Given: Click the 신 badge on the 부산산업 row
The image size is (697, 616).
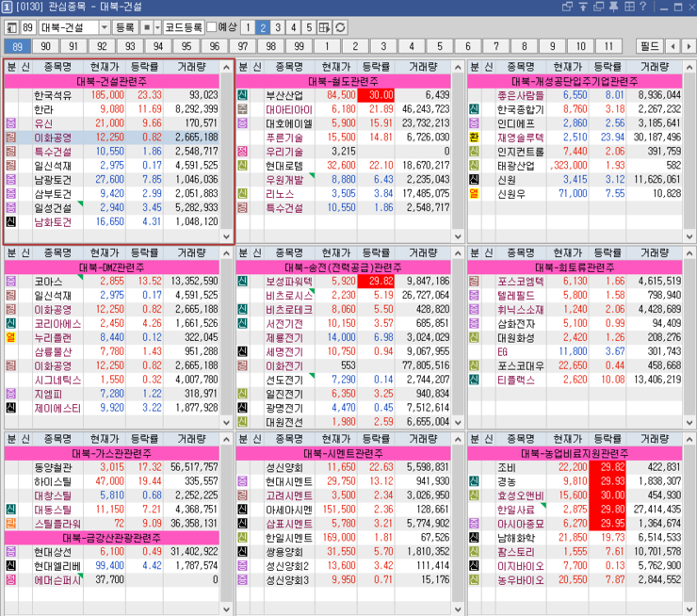Looking at the screenshot, I should pyautogui.click(x=243, y=95).
